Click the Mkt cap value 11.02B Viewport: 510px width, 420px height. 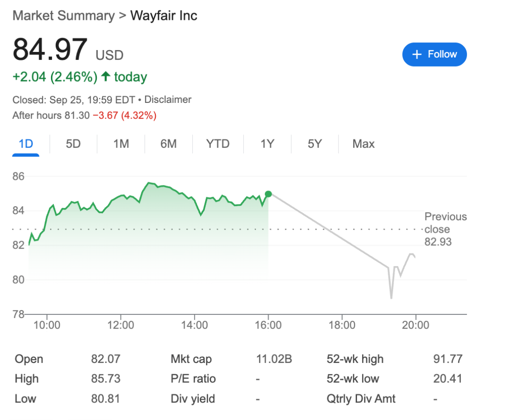274,359
